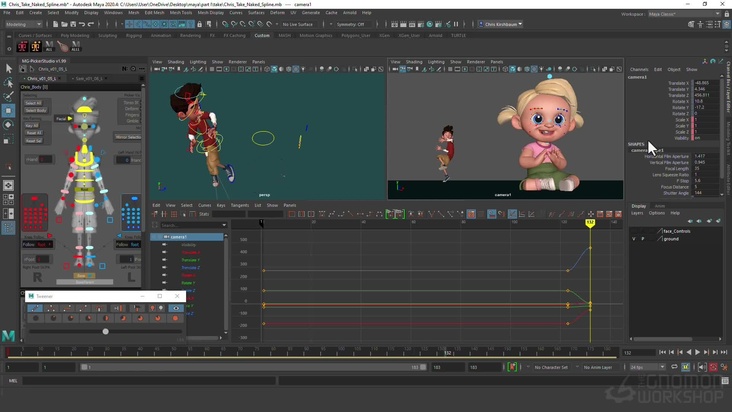Switch to the Anim tab in Layer Editor
The height and width of the screenshot is (412, 732).
660,206
